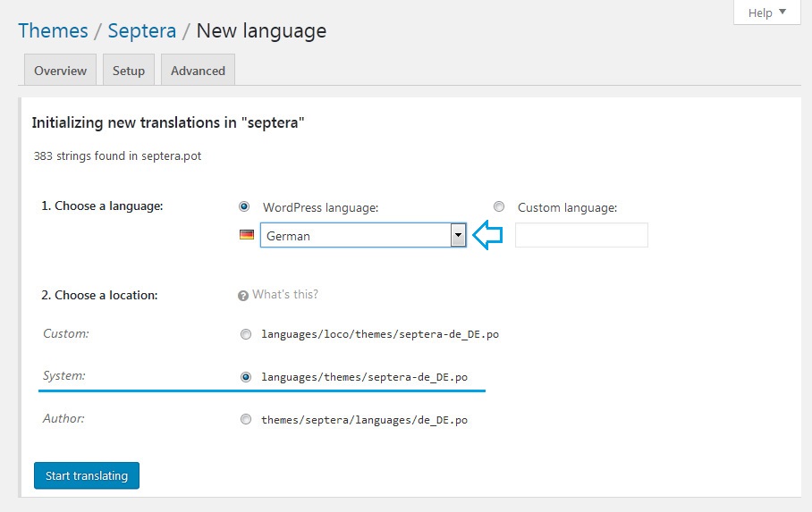The image size is (812, 512).
Task: Select the Custom language radio button
Action: 499,207
